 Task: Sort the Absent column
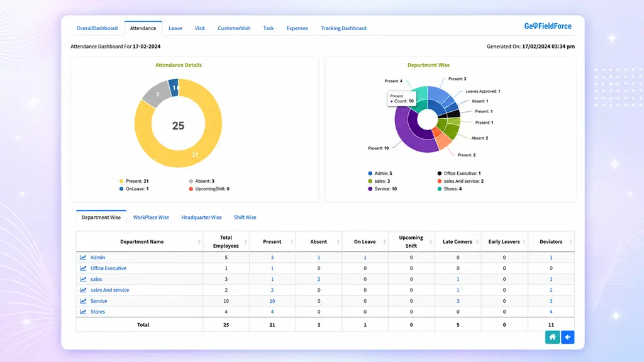click(338, 242)
